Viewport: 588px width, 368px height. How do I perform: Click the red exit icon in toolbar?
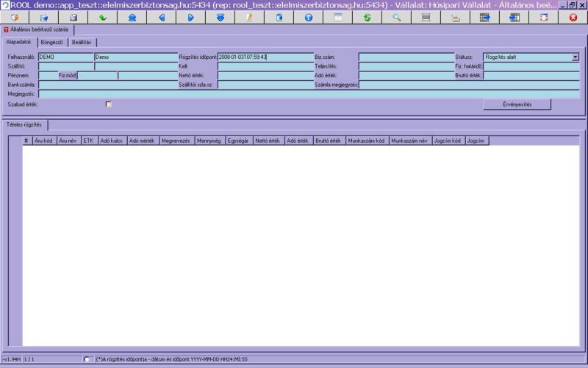click(573, 17)
